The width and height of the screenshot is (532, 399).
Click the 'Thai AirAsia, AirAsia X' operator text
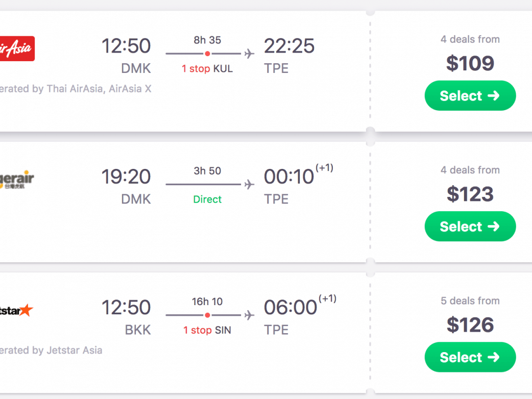point(99,89)
